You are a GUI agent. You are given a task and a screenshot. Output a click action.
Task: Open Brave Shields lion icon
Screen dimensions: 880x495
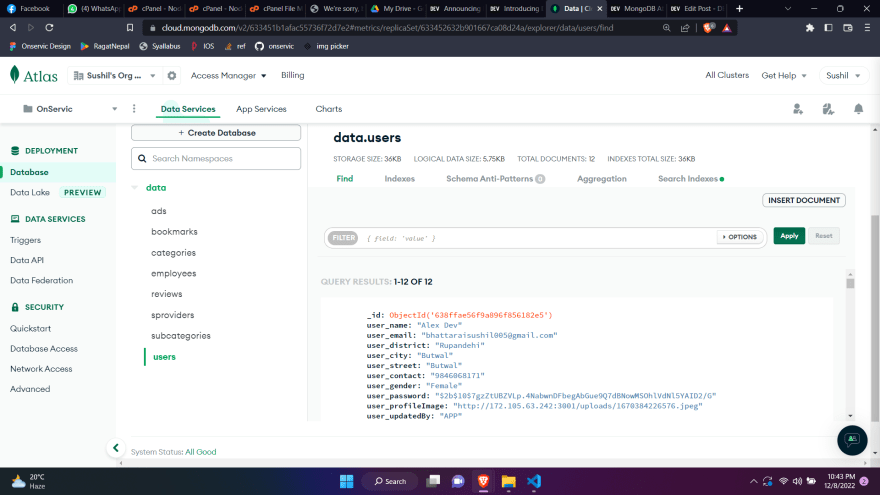click(x=708, y=28)
